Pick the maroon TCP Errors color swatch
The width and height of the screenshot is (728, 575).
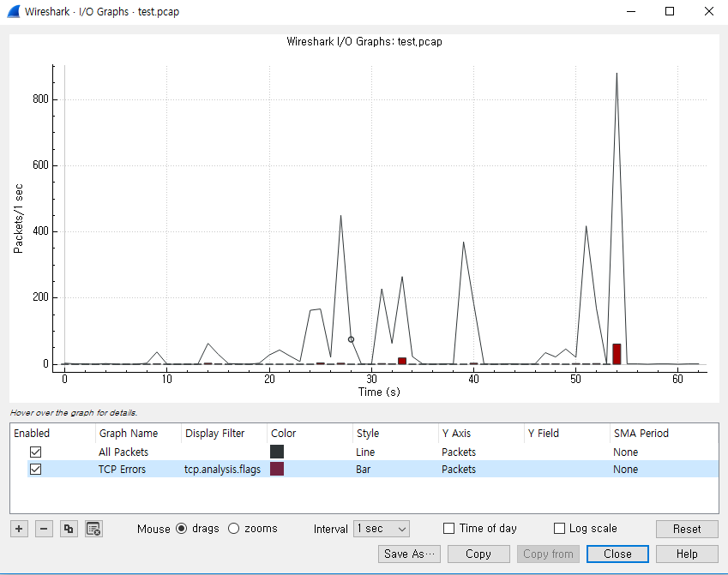tap(277, 470)
